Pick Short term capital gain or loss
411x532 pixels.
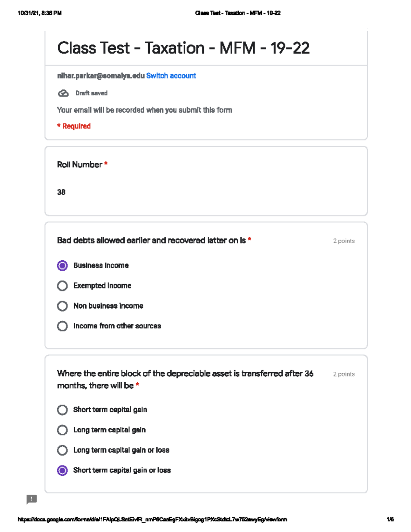[x=62, y=470]
